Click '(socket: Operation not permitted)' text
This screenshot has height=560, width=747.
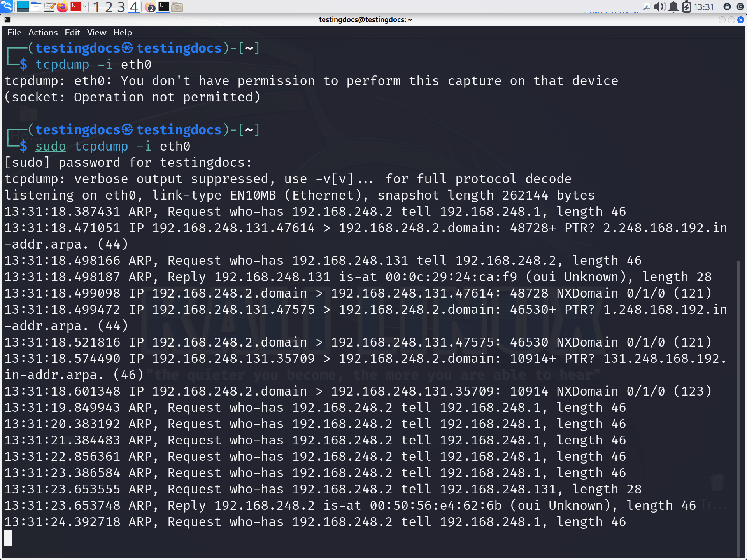point(132,97)
